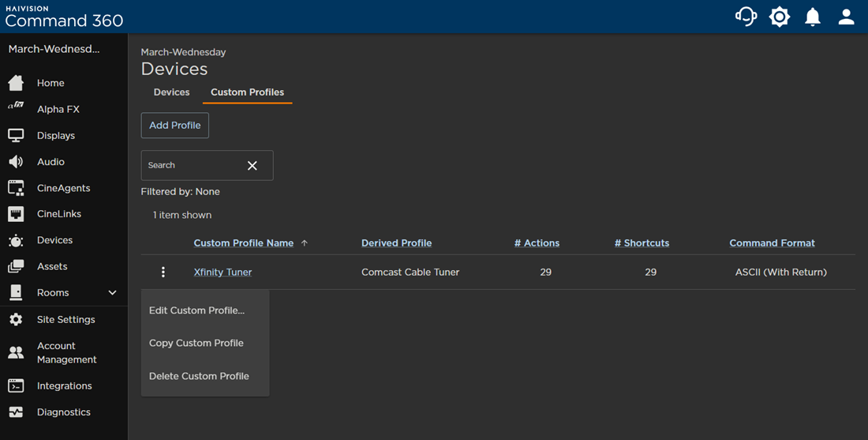Click the Filtered by: None text
868x440 pixels.
[x=181, y=192]
